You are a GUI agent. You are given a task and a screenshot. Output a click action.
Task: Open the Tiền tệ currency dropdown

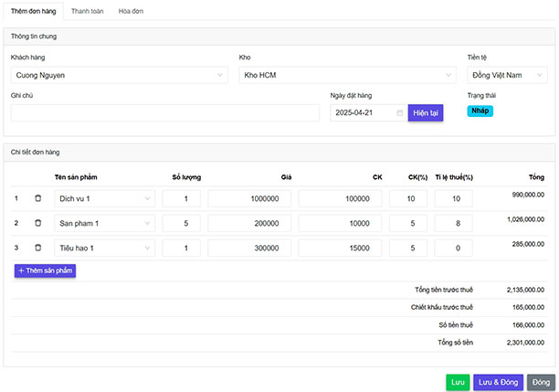[x=508, y=75]
